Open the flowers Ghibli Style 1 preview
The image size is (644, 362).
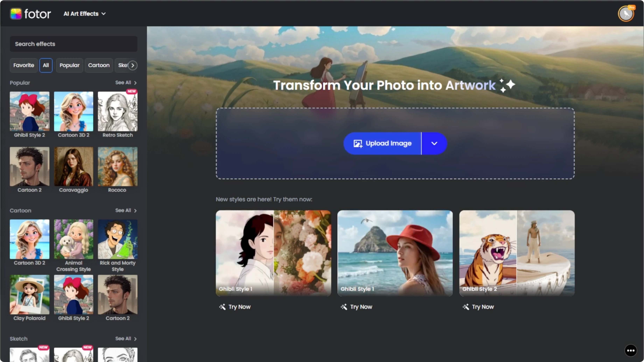click(x=273, y=253)
